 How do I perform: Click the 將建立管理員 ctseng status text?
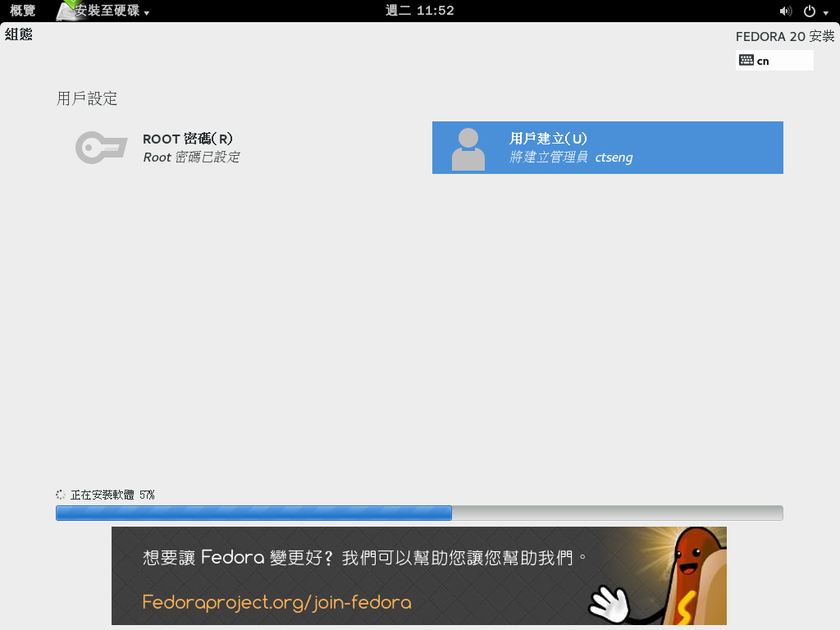click(571, 157)
